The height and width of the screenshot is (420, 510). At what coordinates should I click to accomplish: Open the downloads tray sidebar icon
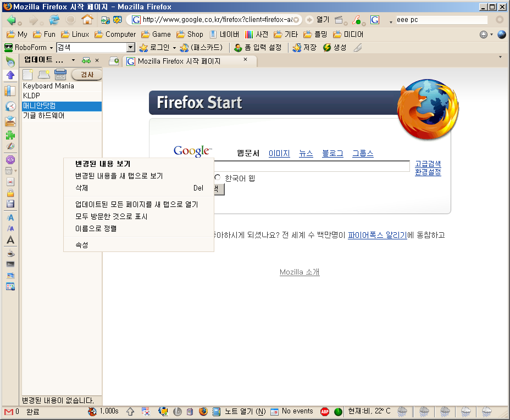[10, 121]
